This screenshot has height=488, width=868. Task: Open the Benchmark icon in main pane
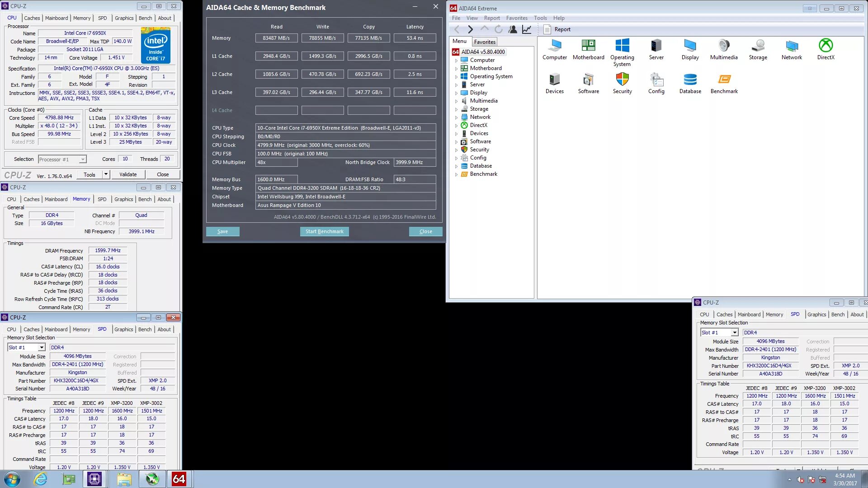[724, 84]
